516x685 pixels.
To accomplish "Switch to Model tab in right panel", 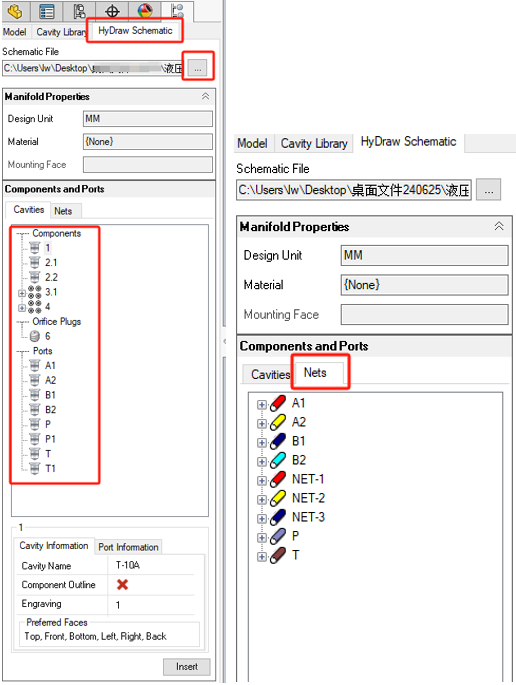I will 252,143.
